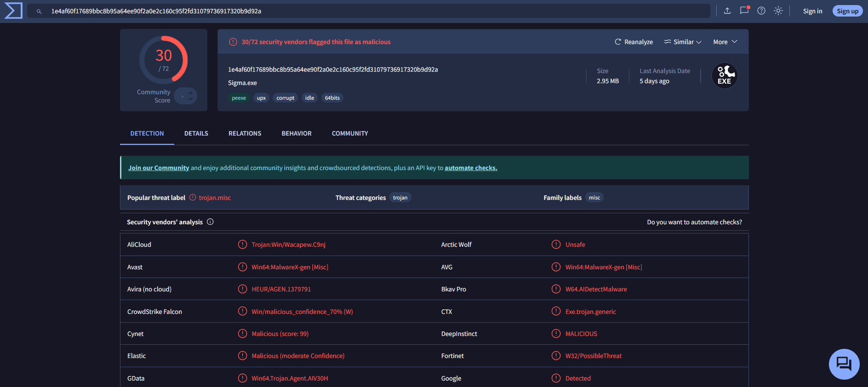This screenshot has width=868, height=387.
Task: Click the 64bits tag
Action: 332,98
